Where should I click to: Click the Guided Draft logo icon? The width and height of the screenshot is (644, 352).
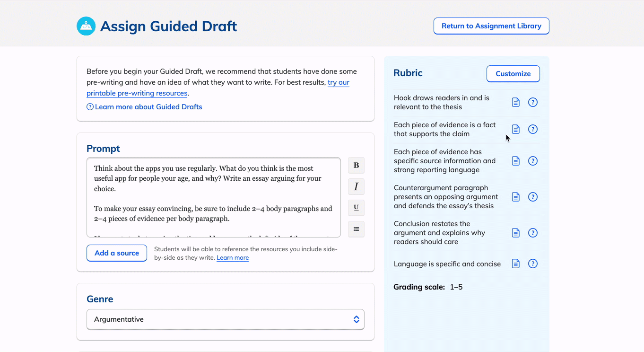coord(86,26)
